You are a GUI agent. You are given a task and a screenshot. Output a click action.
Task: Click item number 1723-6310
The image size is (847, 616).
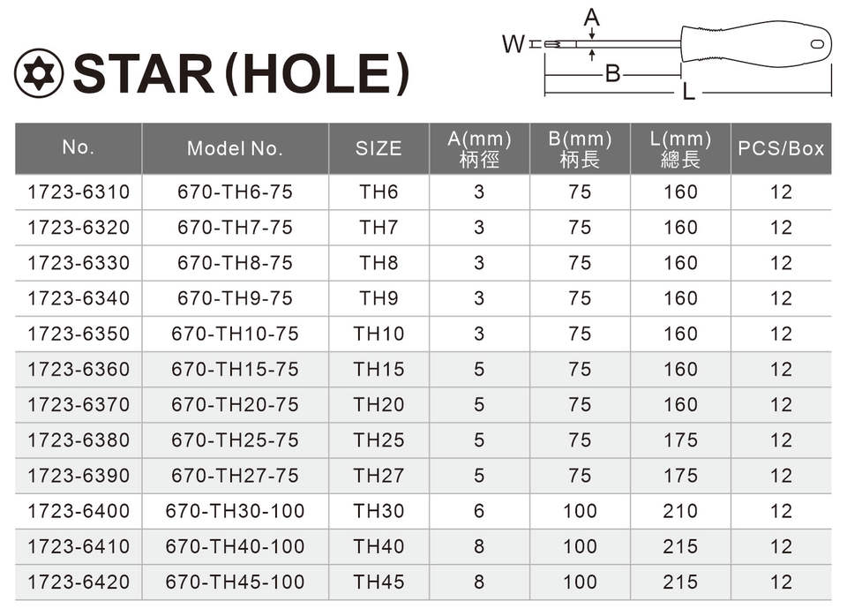pos(79,192)
